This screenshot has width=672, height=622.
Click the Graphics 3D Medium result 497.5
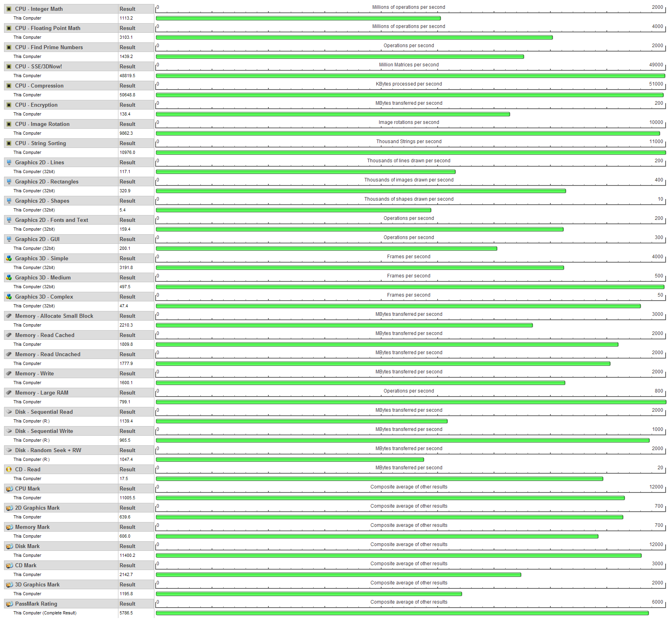[x=125, y=287]
